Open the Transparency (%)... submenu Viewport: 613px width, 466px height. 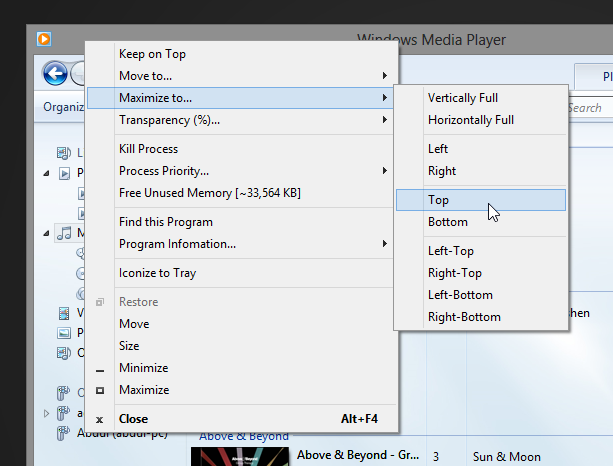point(242,120)
